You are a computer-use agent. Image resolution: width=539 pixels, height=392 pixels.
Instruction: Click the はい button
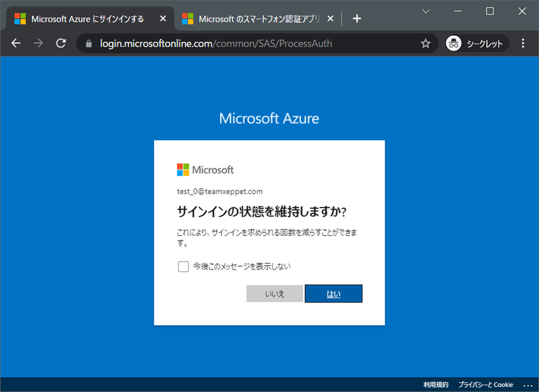coord(333,294)
